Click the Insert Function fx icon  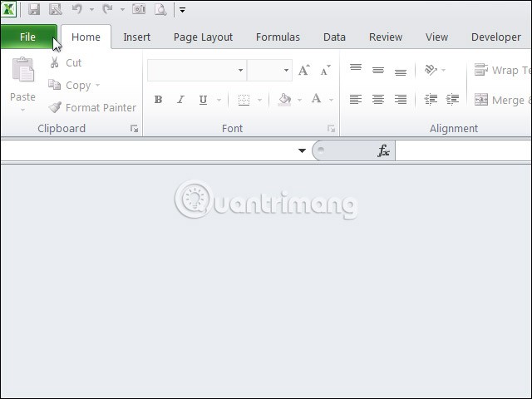coord(383,150)
